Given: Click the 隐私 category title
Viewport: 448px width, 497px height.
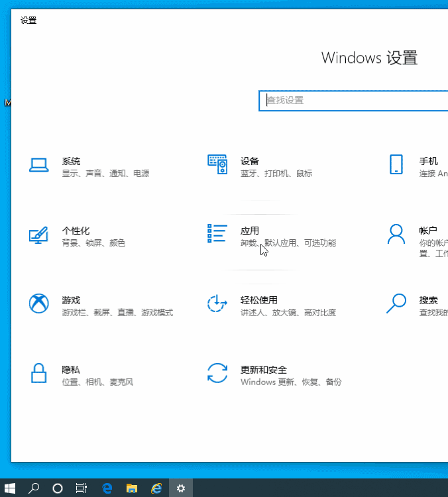Looking at the screenshot, I should point(71,370).
